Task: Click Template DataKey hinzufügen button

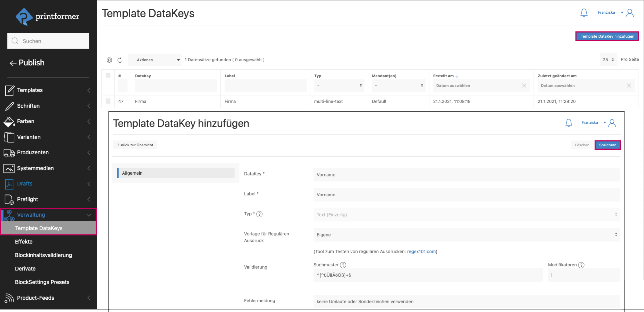Action: [607, 36]
